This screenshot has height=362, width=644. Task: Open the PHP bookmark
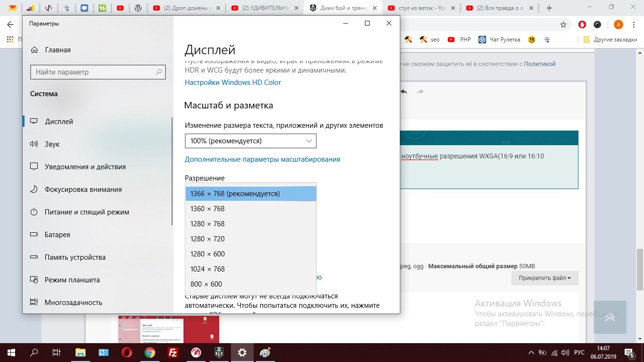460,40
